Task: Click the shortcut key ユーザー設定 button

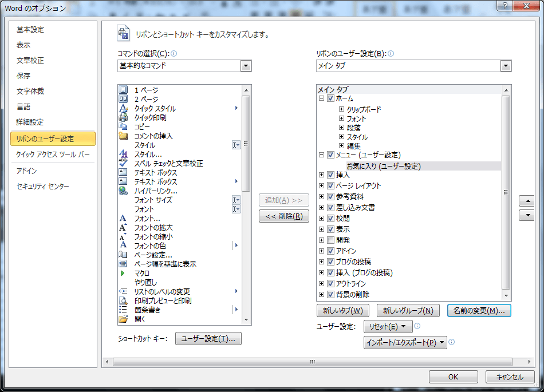Action: coord(208,339)
